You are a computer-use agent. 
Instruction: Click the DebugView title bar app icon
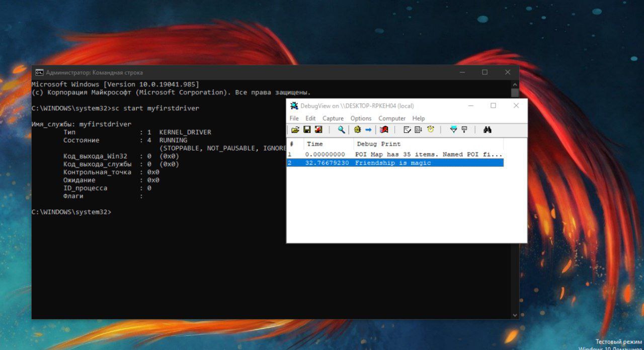point(294,106)
